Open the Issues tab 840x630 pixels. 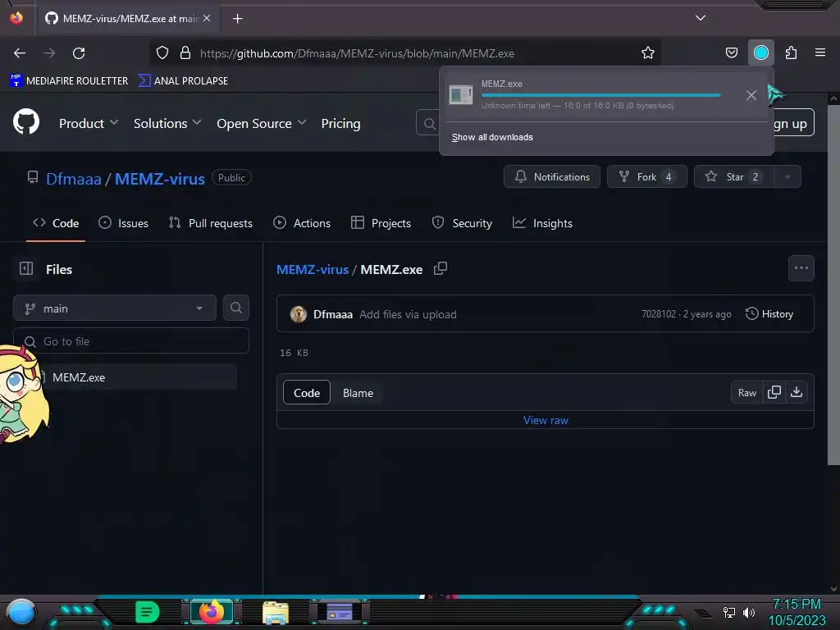(x=123, y=223)
